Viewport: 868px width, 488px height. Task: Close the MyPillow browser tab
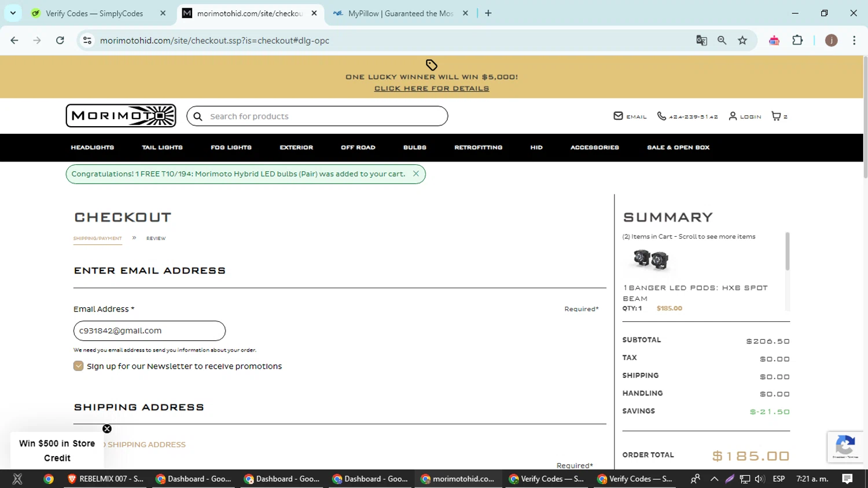coord(465,13)
